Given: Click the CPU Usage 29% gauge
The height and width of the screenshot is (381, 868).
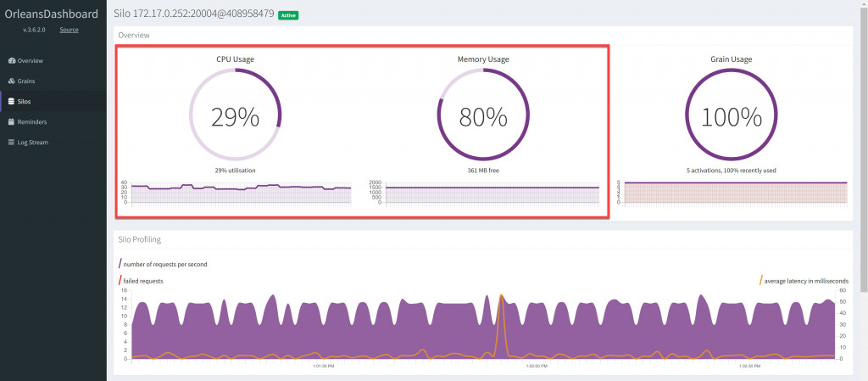Looking at the screenshot, I should (236, 115).
